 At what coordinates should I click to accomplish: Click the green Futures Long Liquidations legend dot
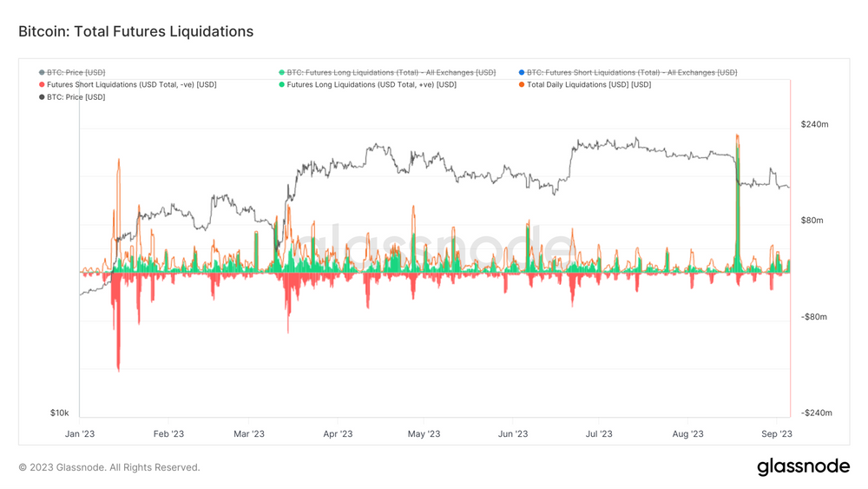281,85
